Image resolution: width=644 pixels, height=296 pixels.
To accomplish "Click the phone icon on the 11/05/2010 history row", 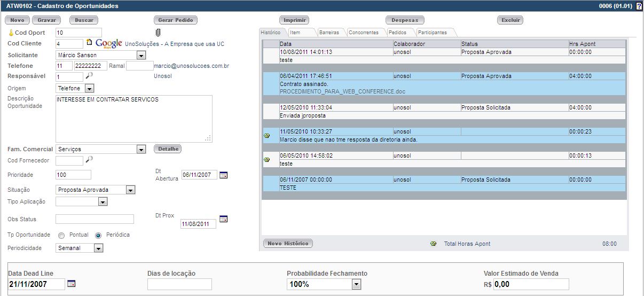I will click(267, 136).
